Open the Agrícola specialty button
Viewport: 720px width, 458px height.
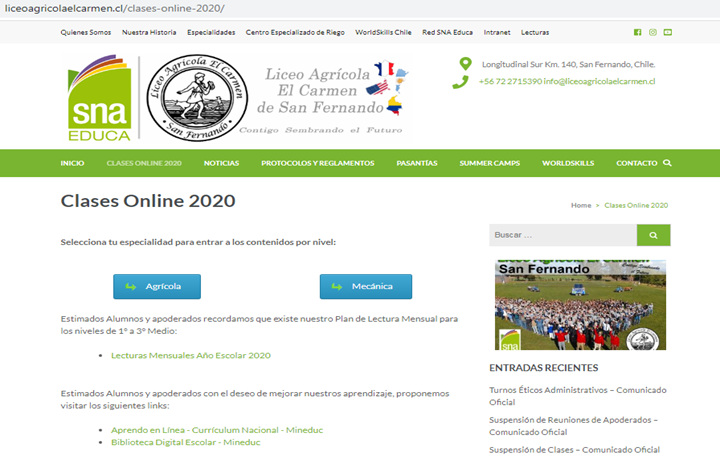[156, 287]
